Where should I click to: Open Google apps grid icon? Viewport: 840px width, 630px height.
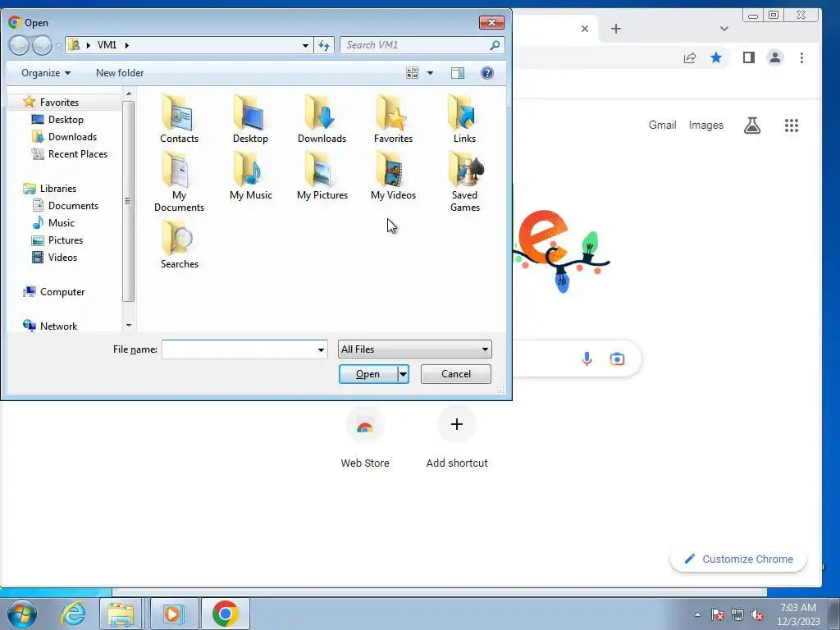coord(792,126)
